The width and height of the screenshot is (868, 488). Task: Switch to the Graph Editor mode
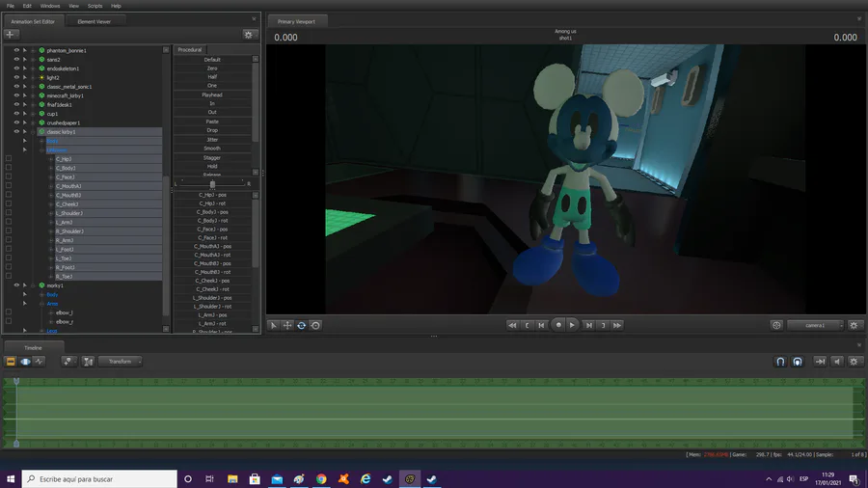(40, 362)
